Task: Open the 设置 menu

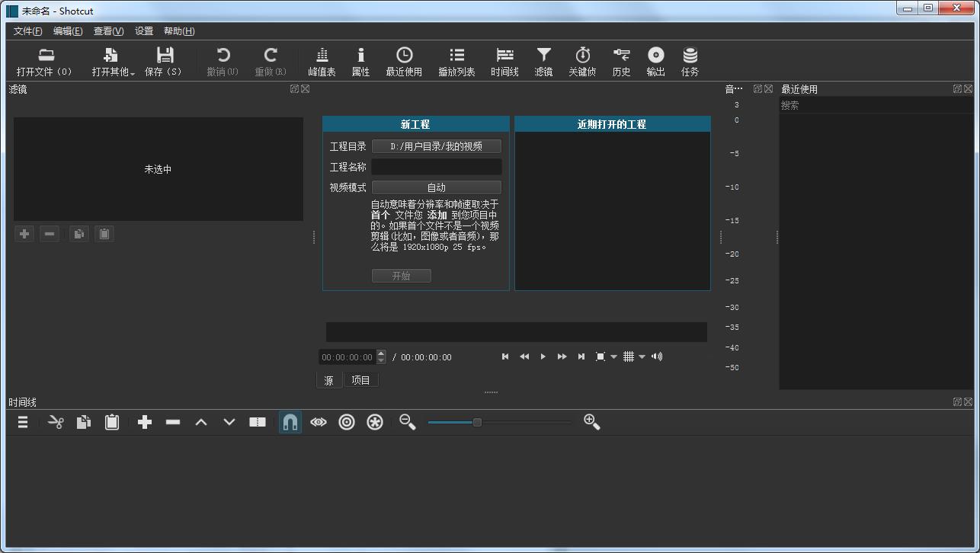Action: [x=144, y=31]
